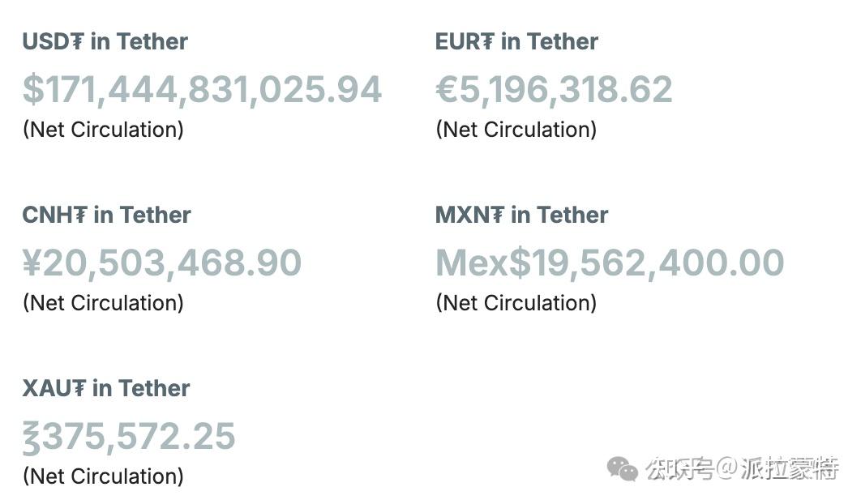Viewport: 861px width, 504px height.
Task: Click the 375,572.25 XAU₮ amount
Action: pos(139,437)
